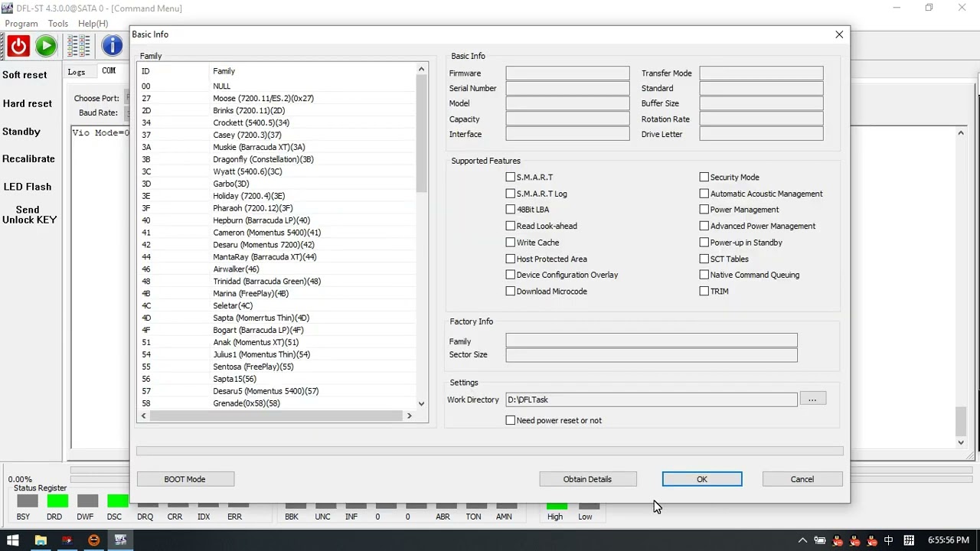Viewport: 980px width, 551px height.
Task: Click Send Unlock KEY command
Action: point(29,214)
